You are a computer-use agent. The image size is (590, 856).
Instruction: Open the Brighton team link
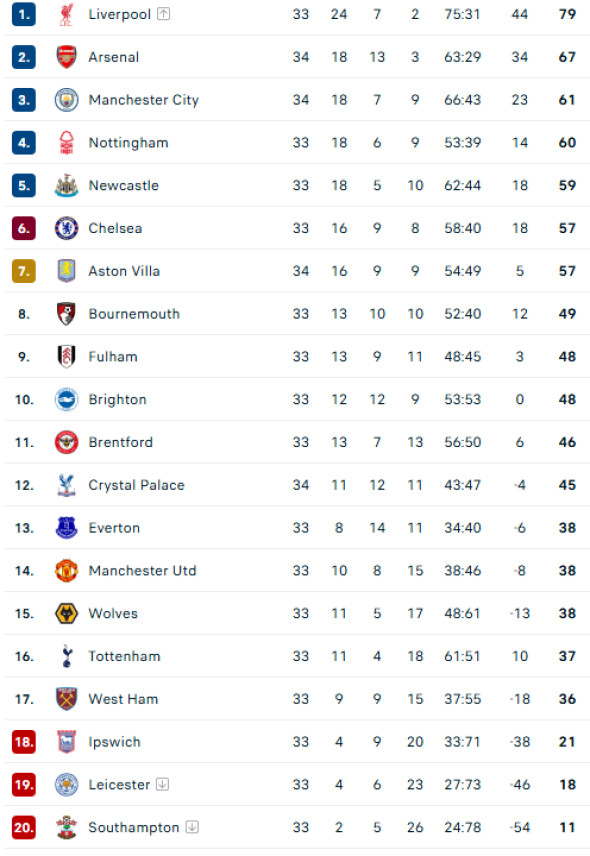coord(117,400)
